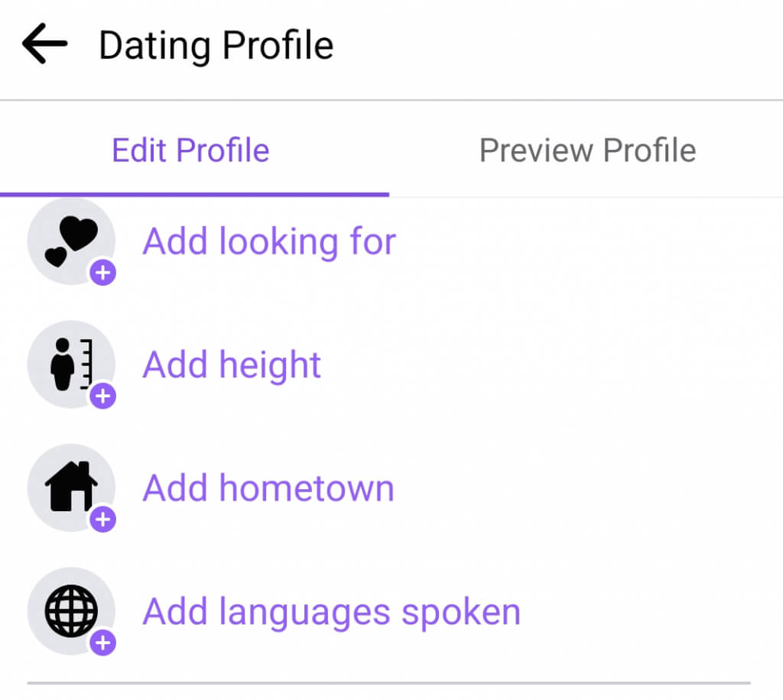Open the Preview Profile tab
783x700 pixels.
(x=587, y=151)
